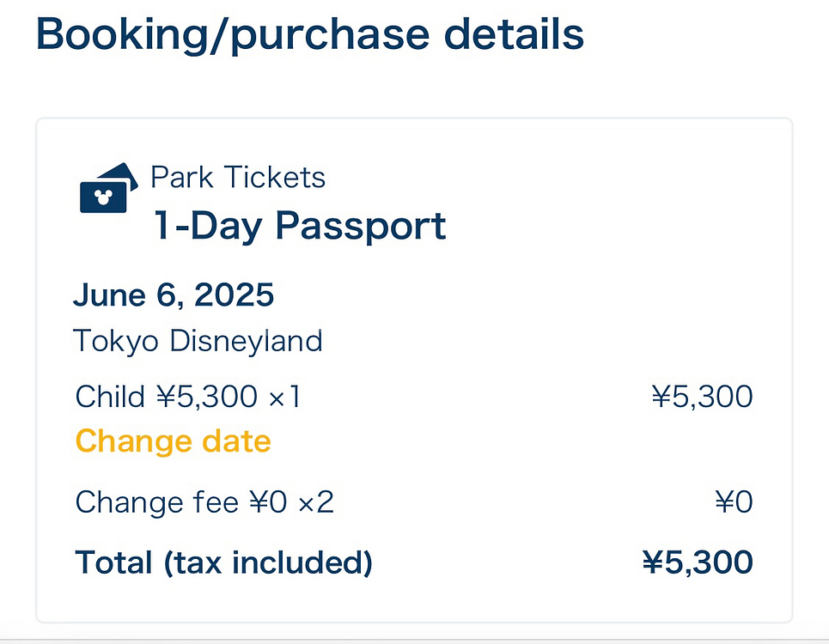Select the Booking/purchase details heading
Image resolution: width=829 pixels, height=644 pixels.
(310, 34)
